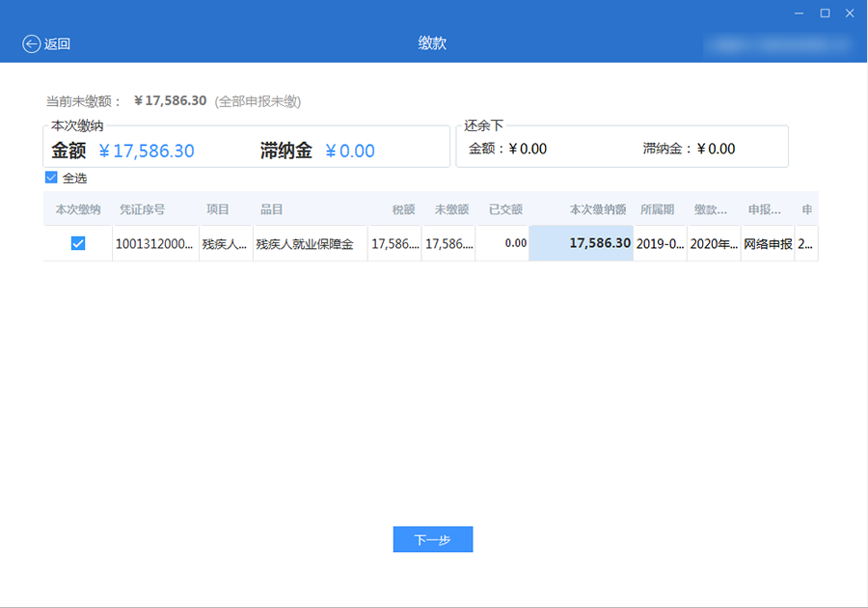
Task: Select the 未缴额 column header
Action: 451,209
